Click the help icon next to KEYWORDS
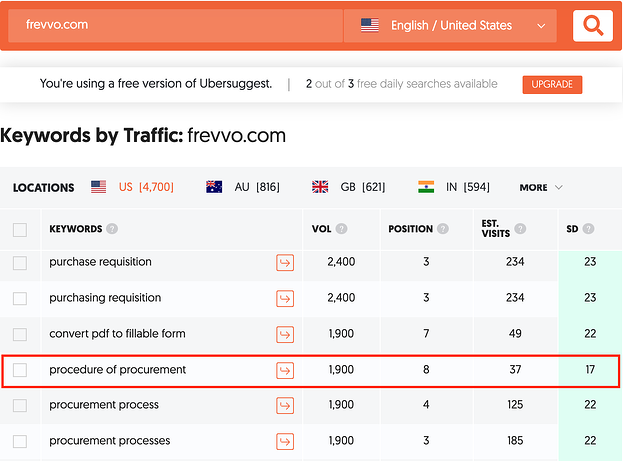 112,229
